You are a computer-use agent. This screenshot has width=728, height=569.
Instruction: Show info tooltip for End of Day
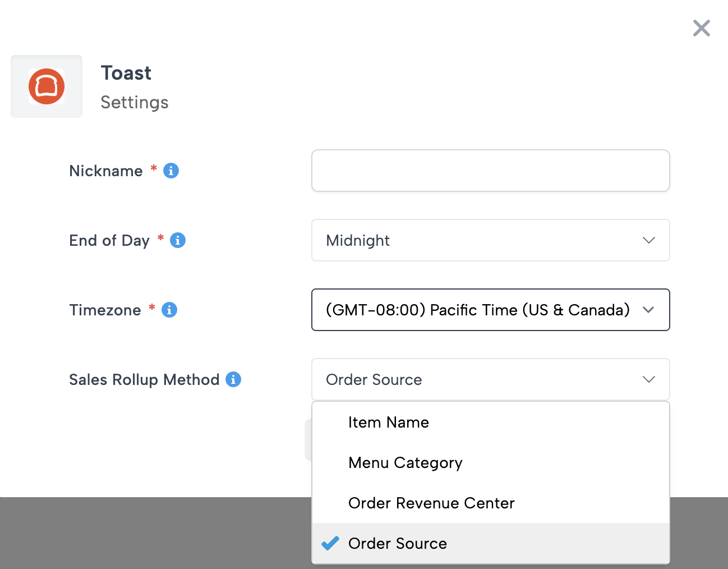click(178, 240)
